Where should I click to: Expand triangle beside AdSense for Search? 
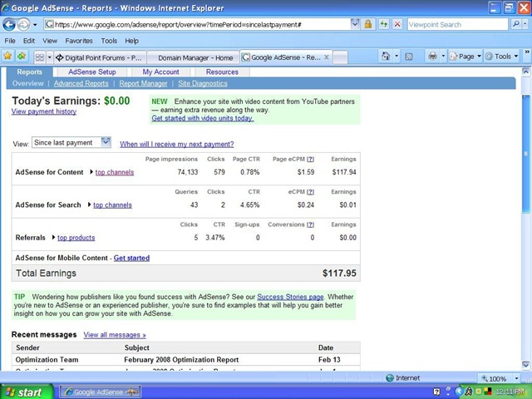(x=89, y=204)
